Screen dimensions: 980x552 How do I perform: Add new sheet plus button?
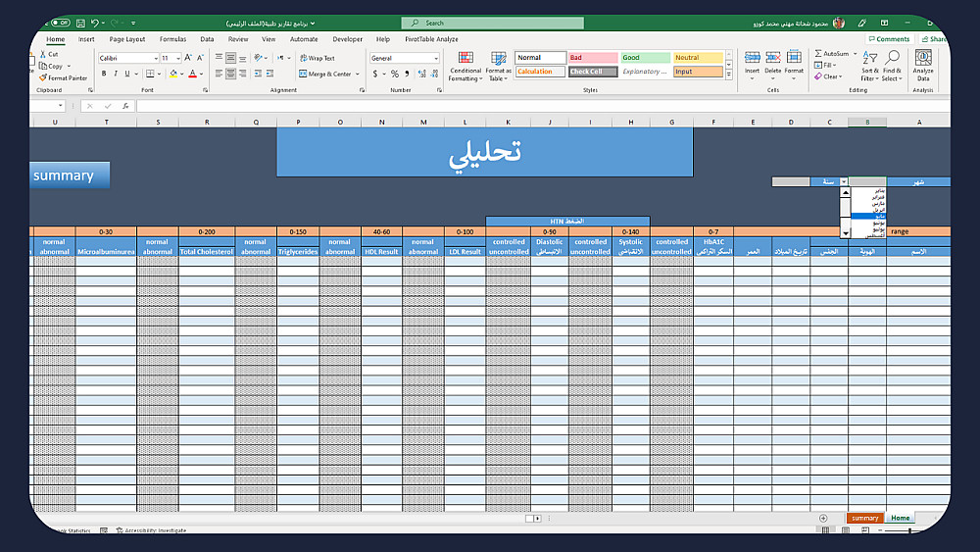(x=823, y=519)
